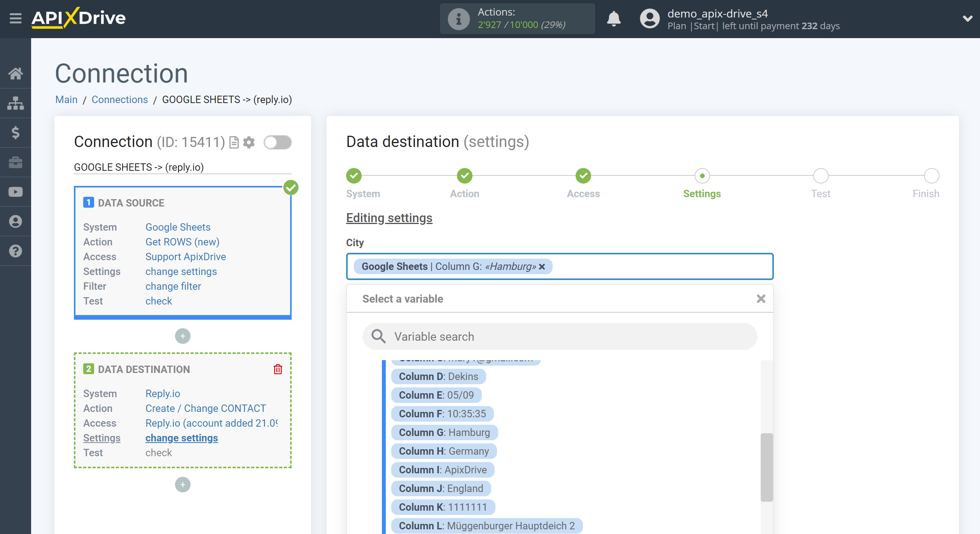Open Reply.io system link
This screenshot has height=534, width=980.
click(x=163, y=394)
